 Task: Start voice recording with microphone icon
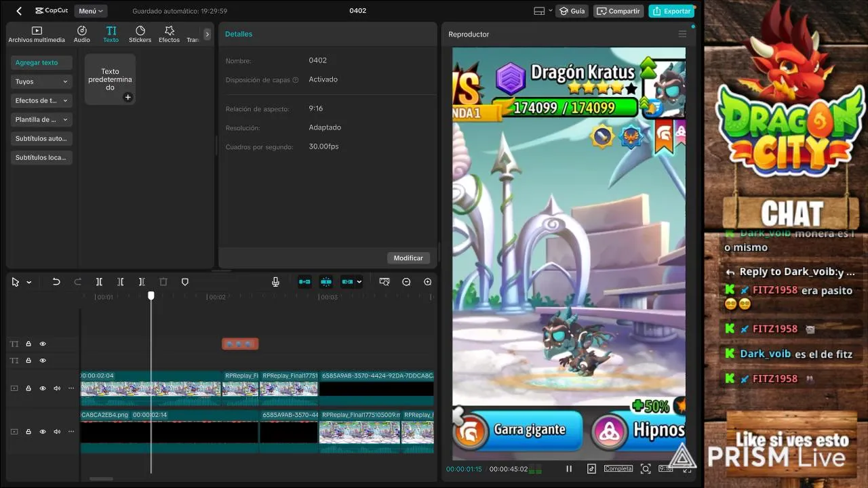pos(275,282)
